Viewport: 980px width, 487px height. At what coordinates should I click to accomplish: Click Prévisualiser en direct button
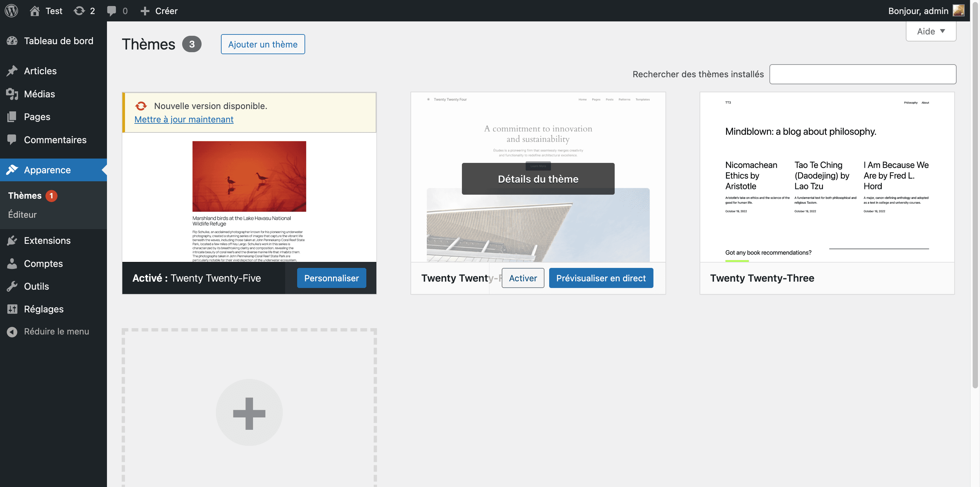pos(601,278)
